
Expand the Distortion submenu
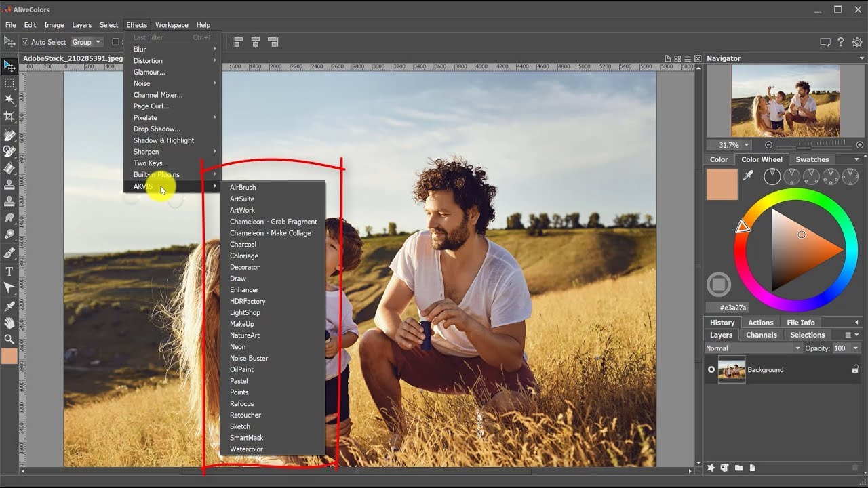[173, 60]
